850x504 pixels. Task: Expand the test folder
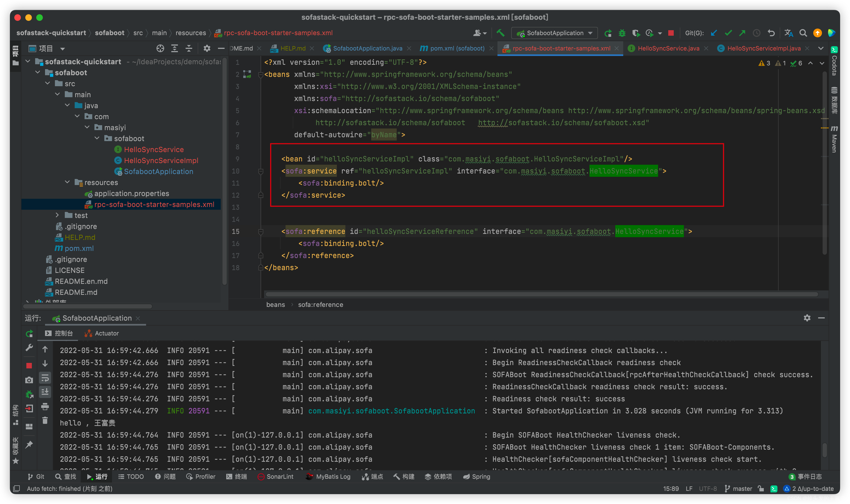click(57, 215)
